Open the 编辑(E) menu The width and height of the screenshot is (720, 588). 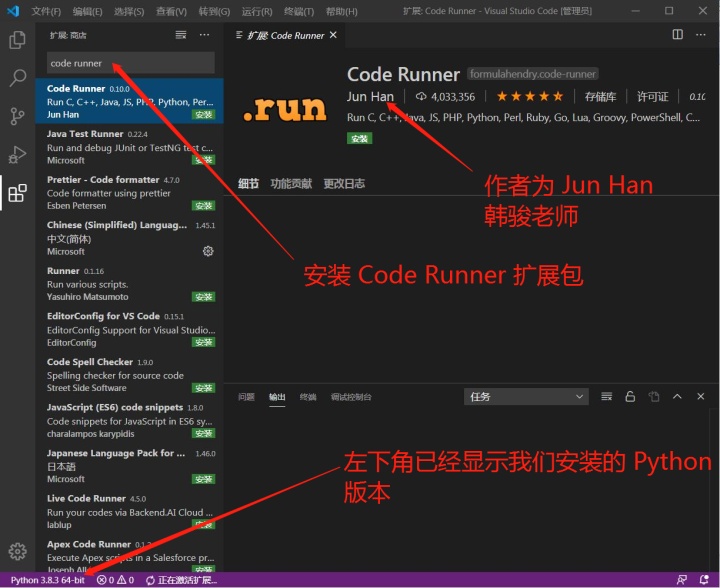pyautogui.click(x=87, y=11)
